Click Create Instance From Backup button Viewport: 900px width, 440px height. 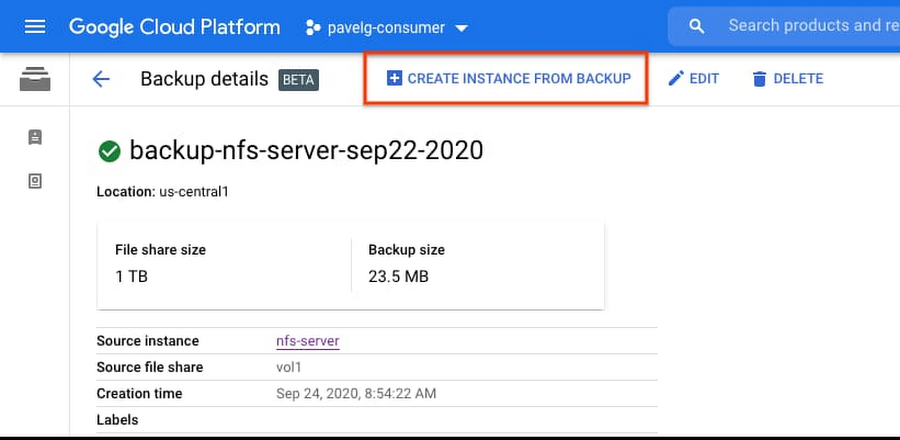pyautogui.click(x=509, y=79)
